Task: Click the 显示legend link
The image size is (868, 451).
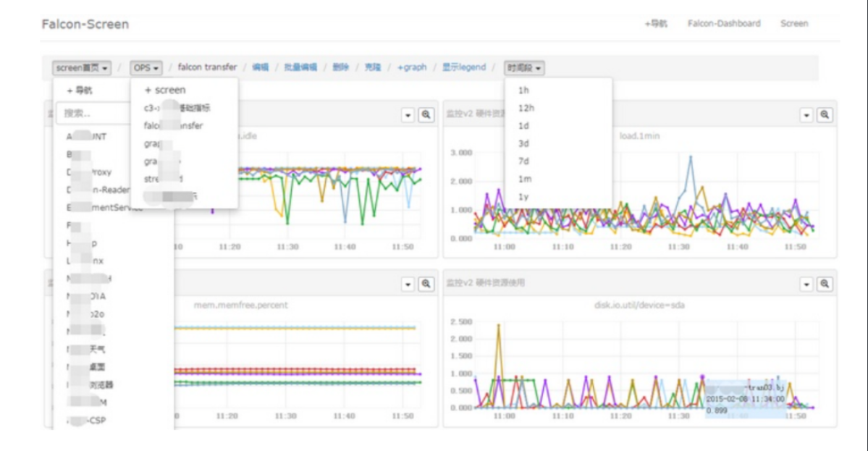Action: coord(464,67)
